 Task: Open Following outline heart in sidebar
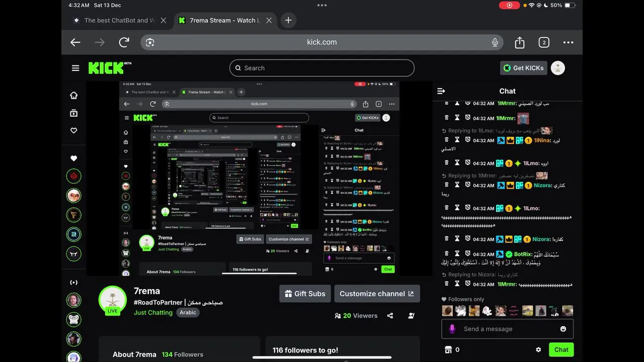tap(74, 131)
